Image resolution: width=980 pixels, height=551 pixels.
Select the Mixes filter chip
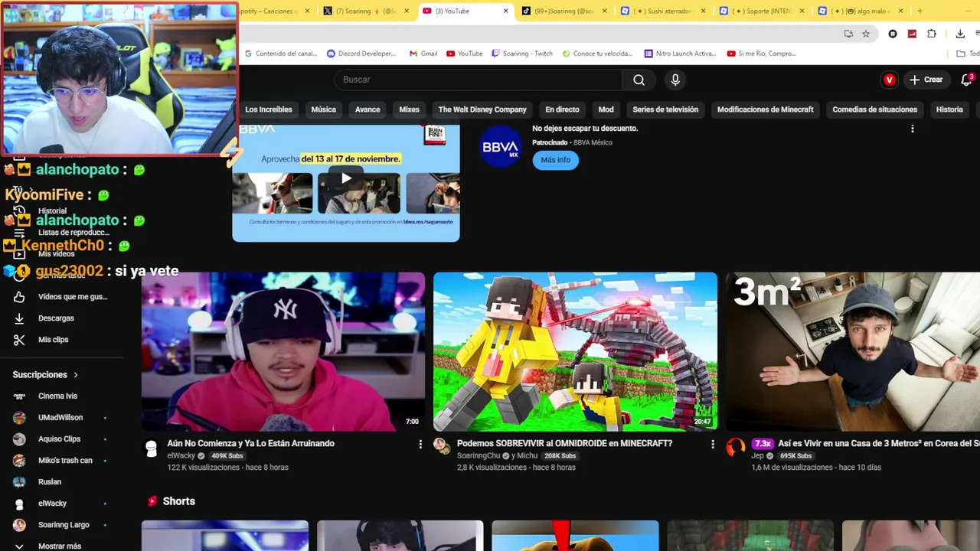click(409, 109)
